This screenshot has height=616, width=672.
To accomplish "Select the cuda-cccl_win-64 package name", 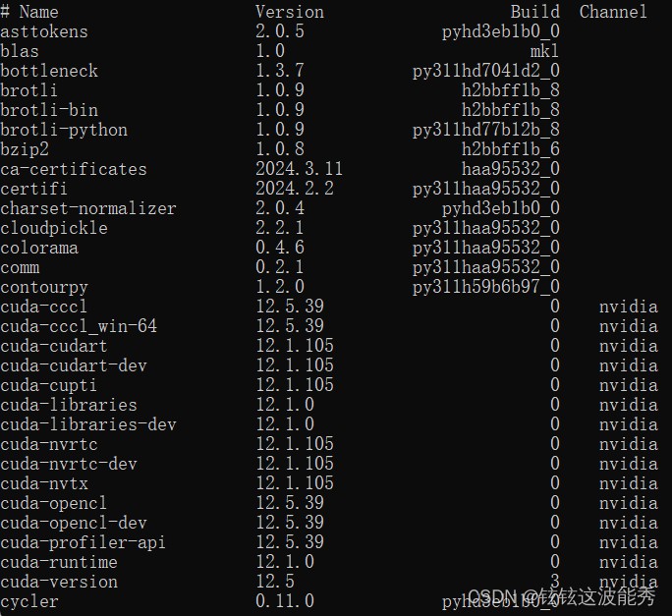I will [79, 326].
